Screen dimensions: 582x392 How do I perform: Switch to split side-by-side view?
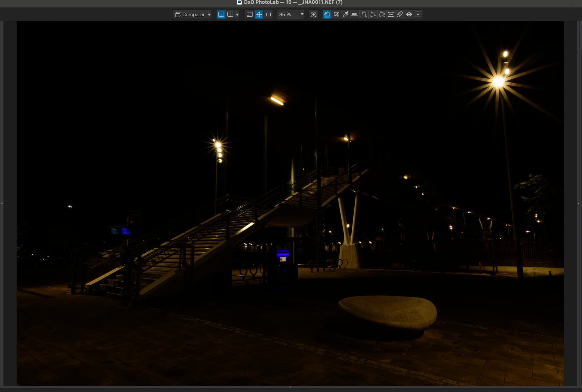230,14
